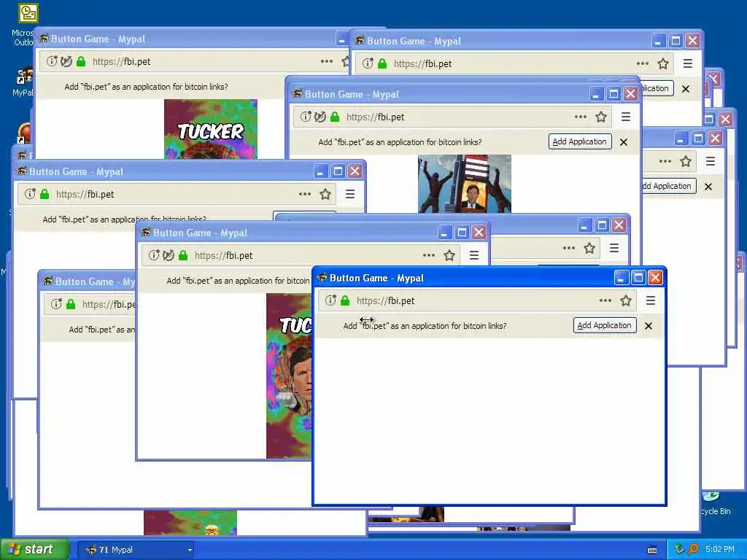Click the padlock in the Tucker face portrait window
The image size is (747, 560).
(x=183, y=255)
